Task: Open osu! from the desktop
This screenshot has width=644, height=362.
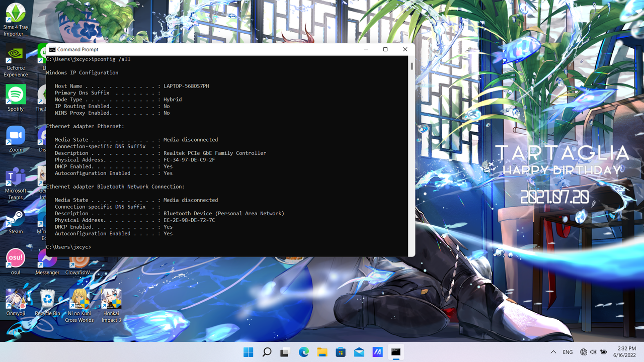Action: (15, 259)
